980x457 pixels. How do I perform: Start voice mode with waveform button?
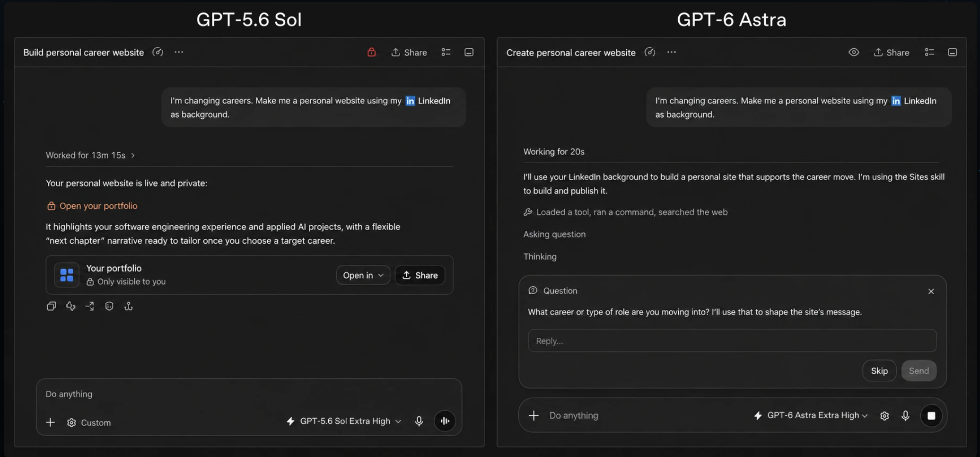(445, 421)
